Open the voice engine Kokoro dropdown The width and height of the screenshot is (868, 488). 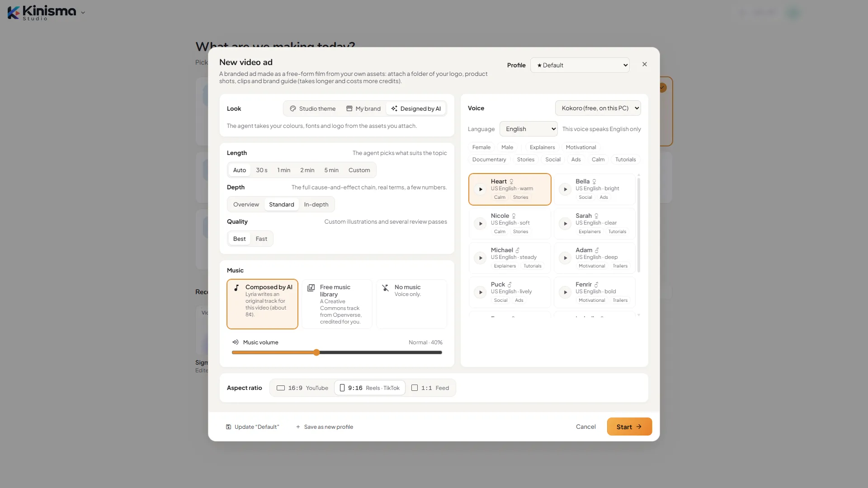pyautogui.click(x=598, y=108)
